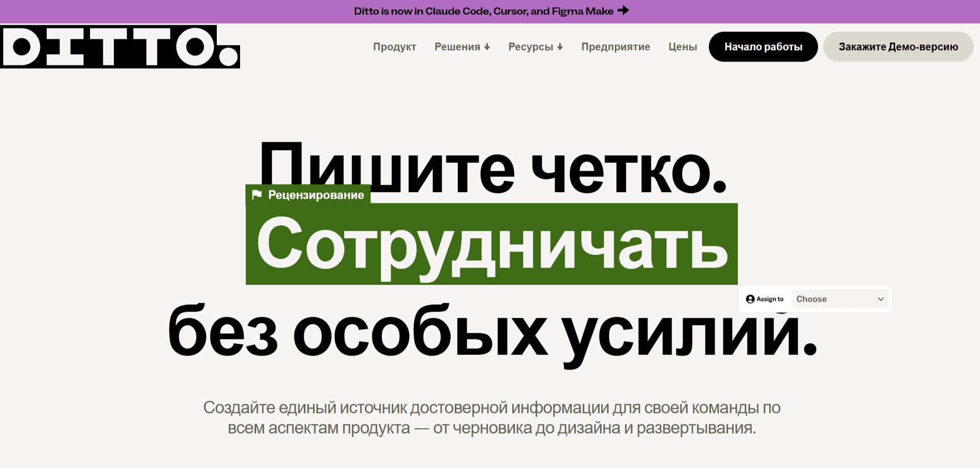Click the Ditto logo
This screenshot has height=468, width=980.
click(x=120, y=47)
